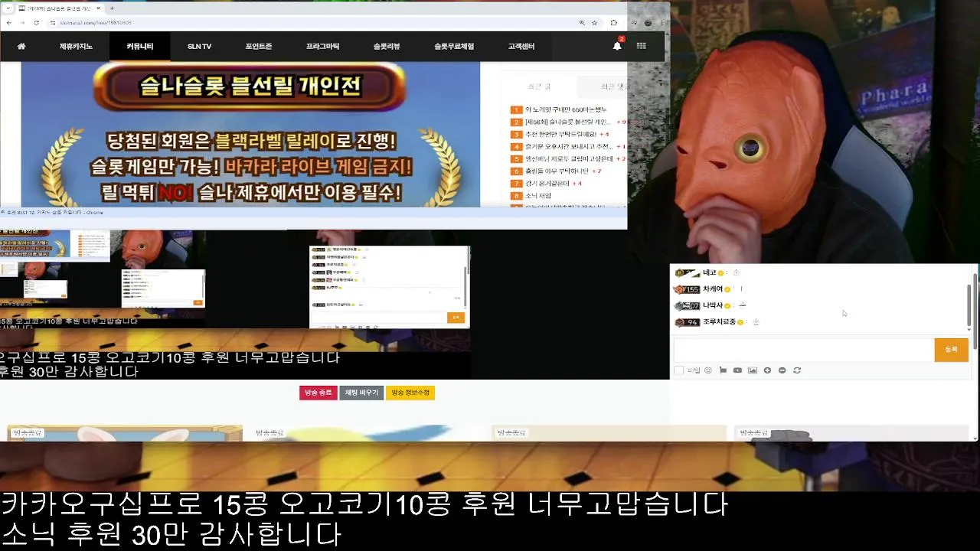Screen dimensions: 980x551
Task: Click chat user 차케여
Action: (713, 289)
